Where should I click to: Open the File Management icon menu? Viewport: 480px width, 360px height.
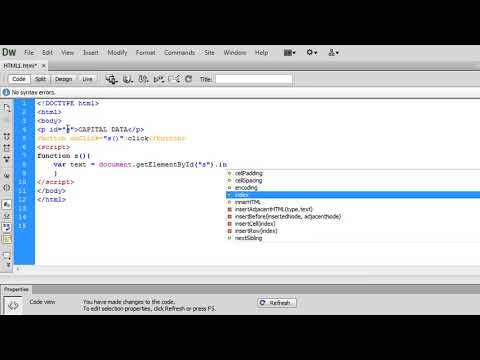pyautogui.click(x=143, y=79)
